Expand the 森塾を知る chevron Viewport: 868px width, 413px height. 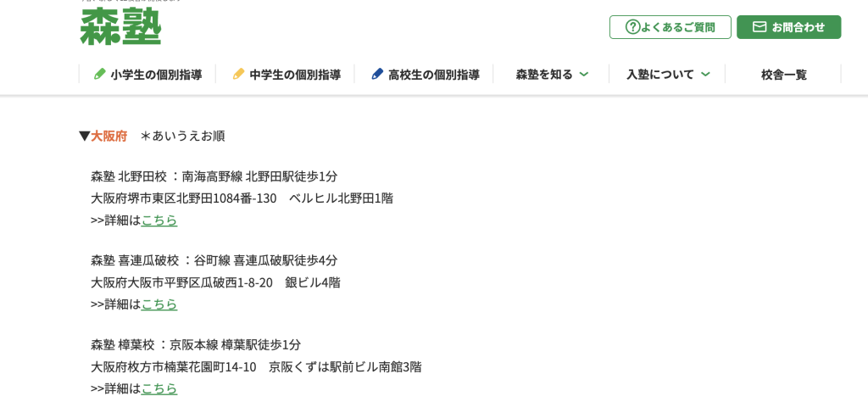pos(584,74)
